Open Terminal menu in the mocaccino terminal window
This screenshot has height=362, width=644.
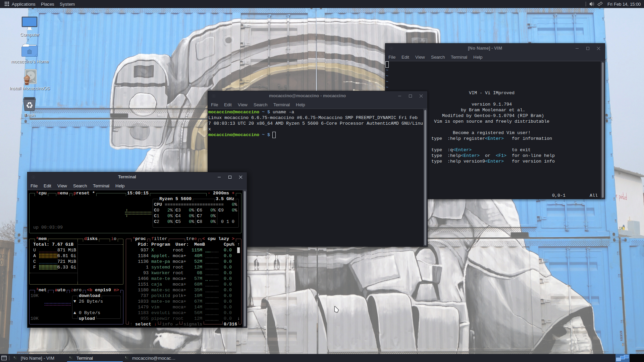click(x=281, y=105)
